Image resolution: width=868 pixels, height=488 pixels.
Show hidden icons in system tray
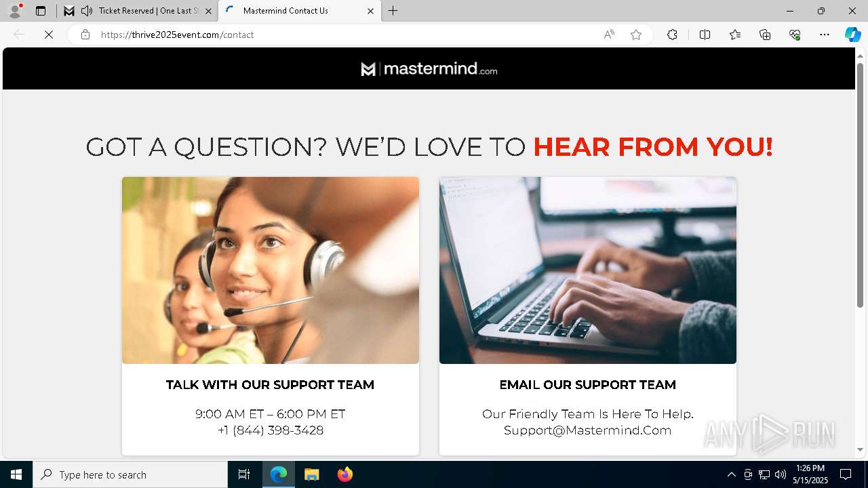[x=731, y=474]
